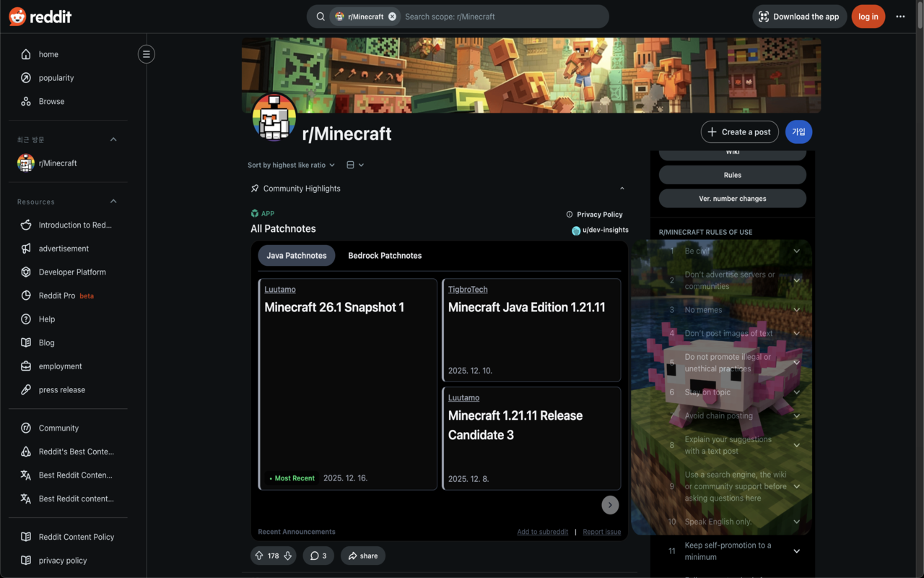Screen dimensions: 924x578
Task: Open the Privacy Policy link in app post
Action: click(x=594, y=215)
